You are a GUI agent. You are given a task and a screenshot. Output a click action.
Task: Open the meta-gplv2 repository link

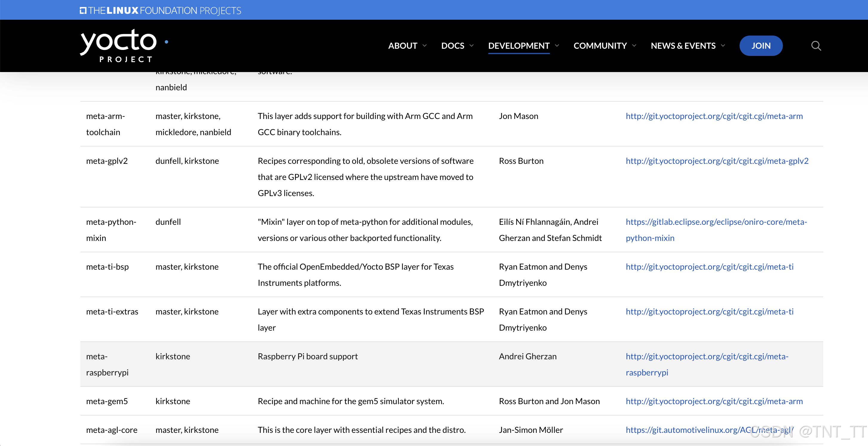[717, 161]
